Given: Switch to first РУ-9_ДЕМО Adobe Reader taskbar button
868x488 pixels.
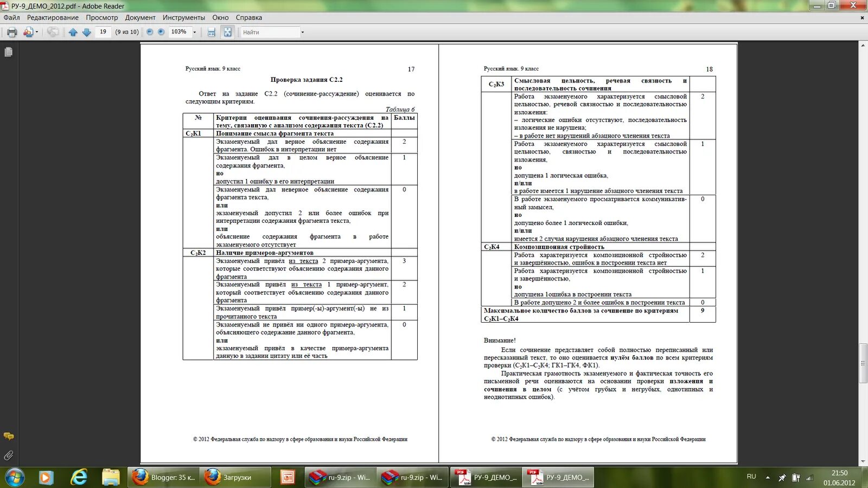Looking at the screenshot, I should click(x=486, y=478).
